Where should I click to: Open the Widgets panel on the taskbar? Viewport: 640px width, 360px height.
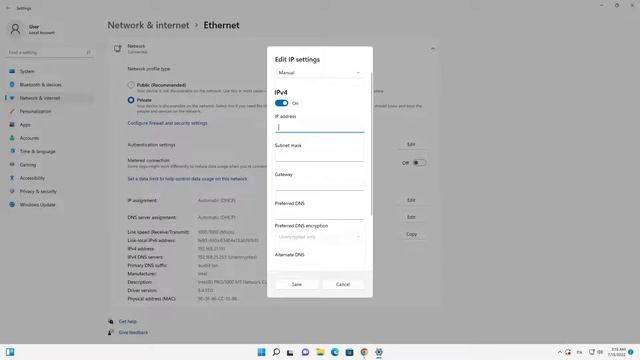tap(10, 352)
